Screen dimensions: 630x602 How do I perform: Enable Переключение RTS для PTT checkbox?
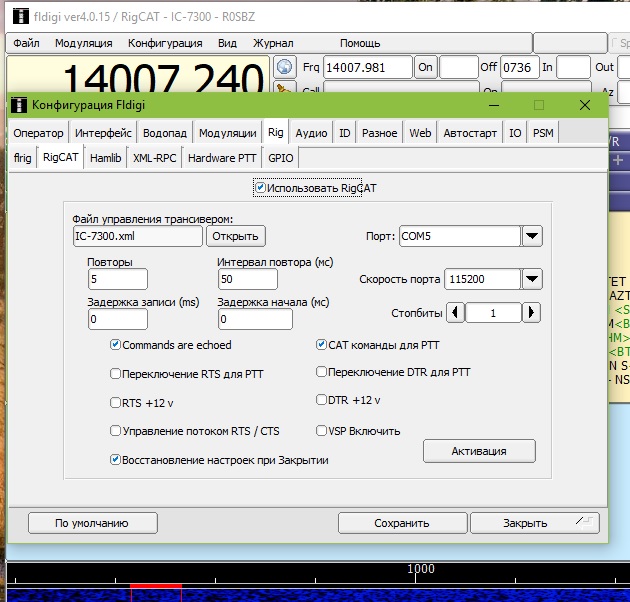116,373
